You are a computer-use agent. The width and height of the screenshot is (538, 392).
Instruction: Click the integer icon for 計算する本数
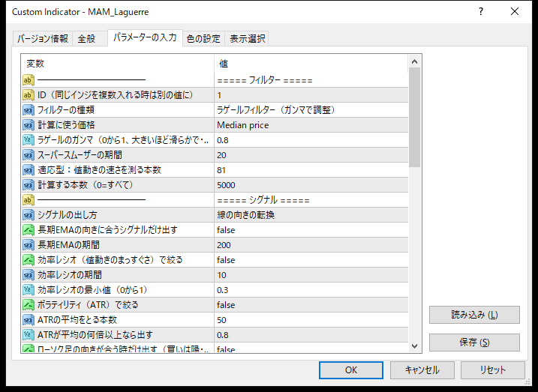coord(29,185)
